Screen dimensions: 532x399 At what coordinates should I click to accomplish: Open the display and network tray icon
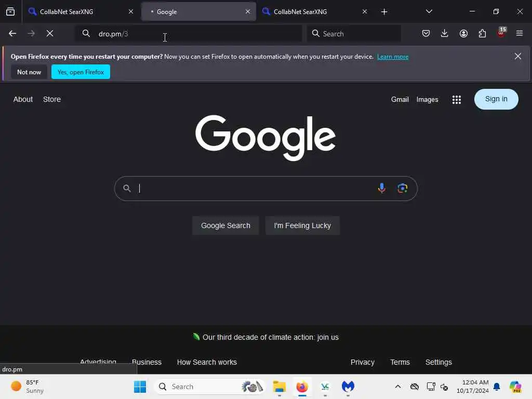pos(431,387)
